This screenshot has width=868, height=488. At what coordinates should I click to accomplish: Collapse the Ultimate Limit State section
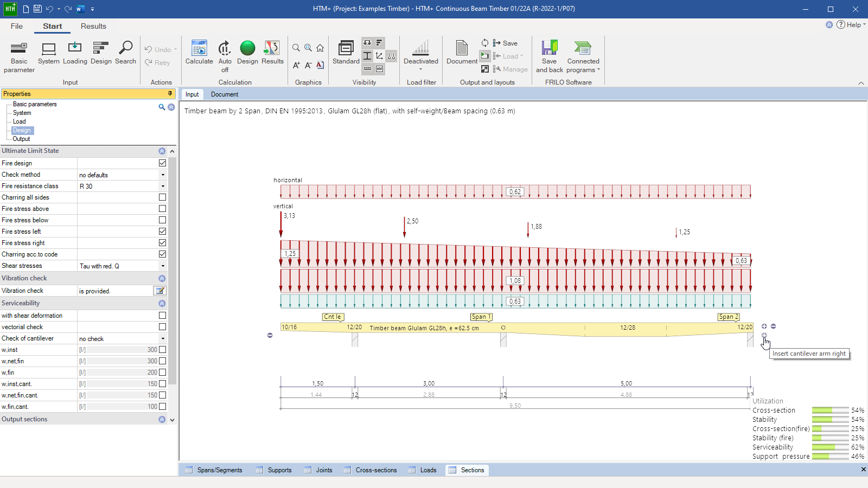click(162, 151)
